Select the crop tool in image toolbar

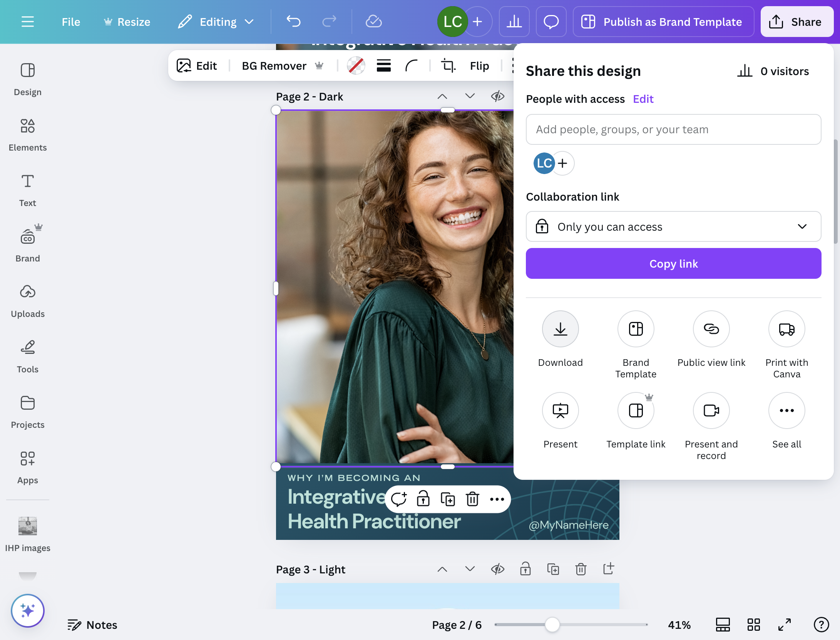(x=448, y=66)
